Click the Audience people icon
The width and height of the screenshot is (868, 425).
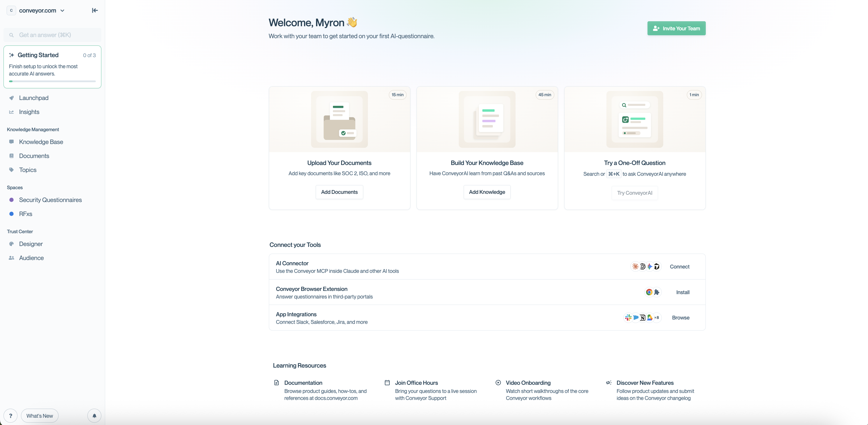[x=11, y=258]
